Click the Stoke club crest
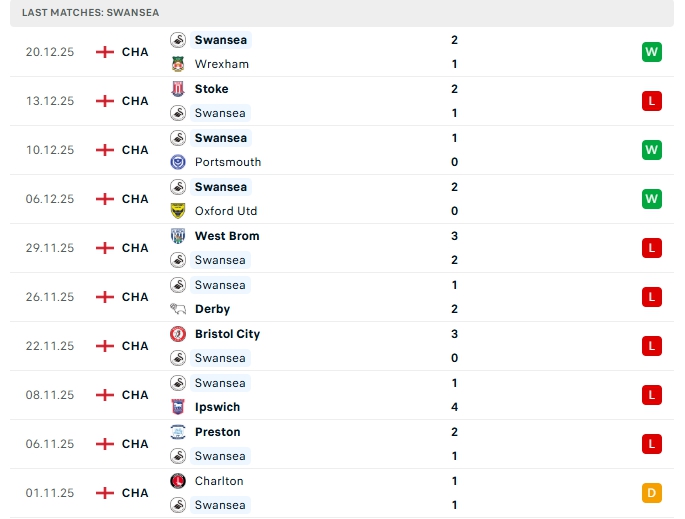The width and height of the screenshot is (685, 519). (x=178, y=89)
